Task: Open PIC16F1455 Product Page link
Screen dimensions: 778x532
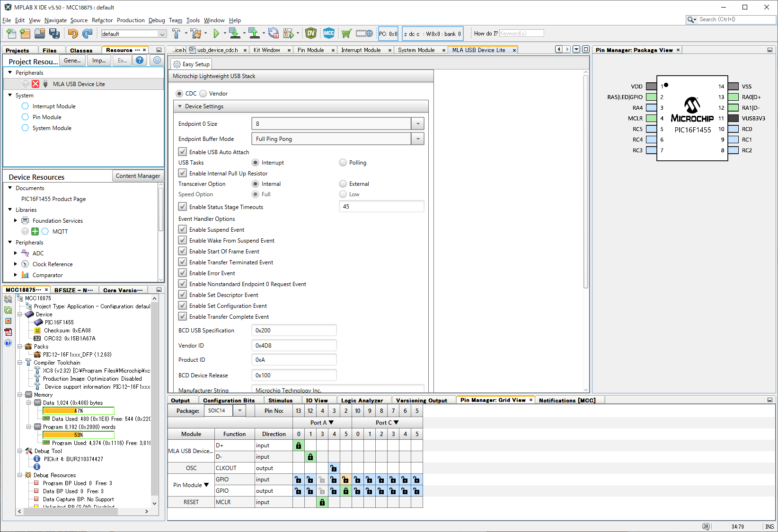Action: pos(53,199)
